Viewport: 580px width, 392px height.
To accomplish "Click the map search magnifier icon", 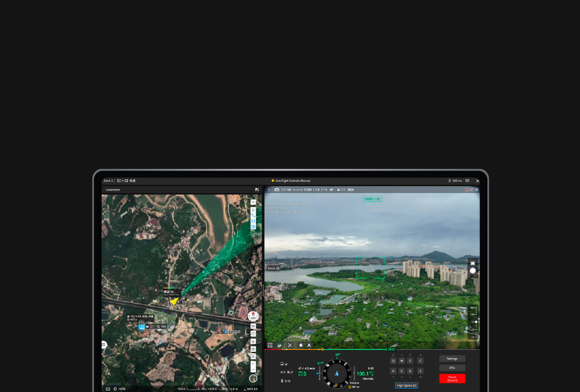I will tap(253, 202).
